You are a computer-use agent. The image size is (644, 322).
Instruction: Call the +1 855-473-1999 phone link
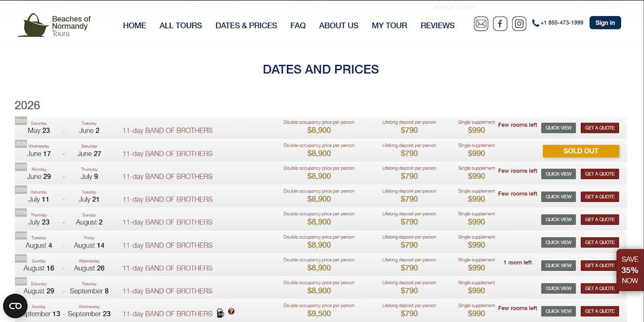(561, 23)
